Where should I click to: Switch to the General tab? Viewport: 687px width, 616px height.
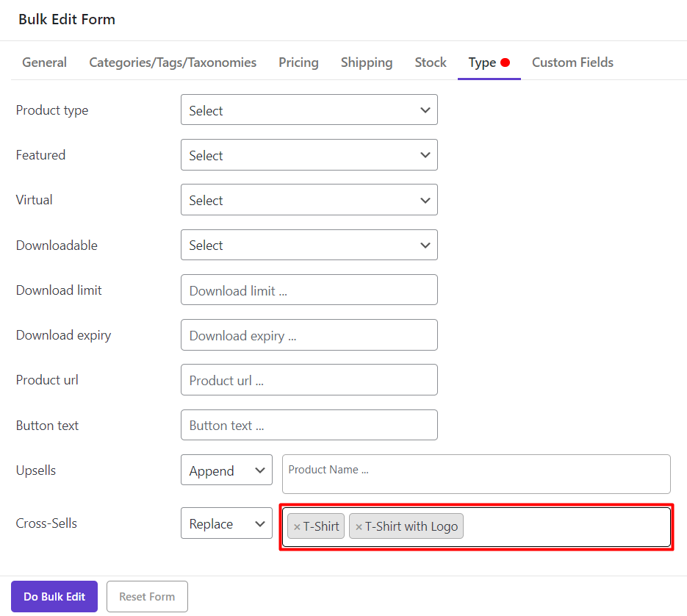(44, 62)
